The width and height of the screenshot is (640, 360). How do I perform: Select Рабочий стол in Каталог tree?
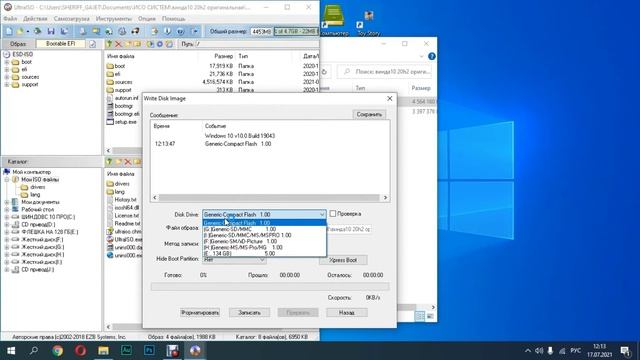click(38, 209)
